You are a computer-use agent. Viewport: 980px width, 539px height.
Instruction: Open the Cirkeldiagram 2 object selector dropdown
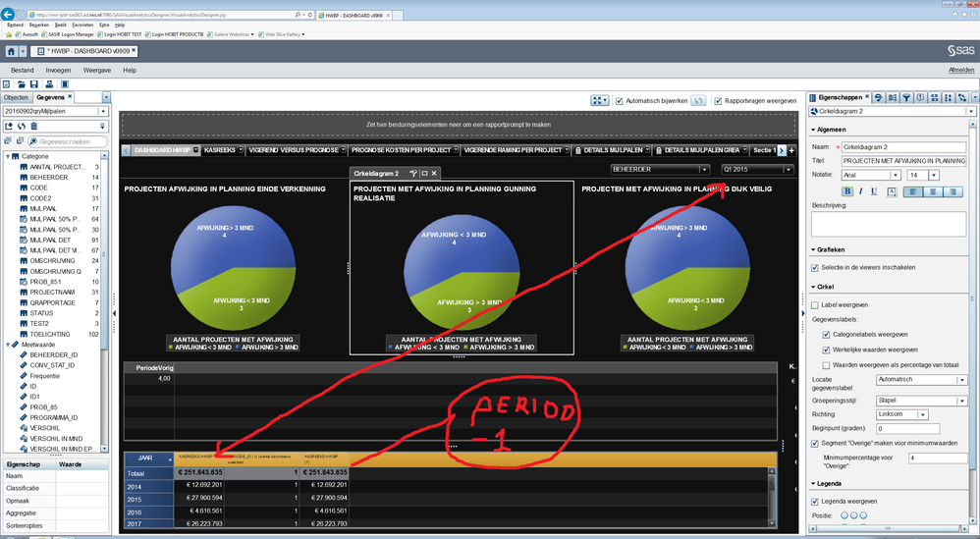(970, 111)
